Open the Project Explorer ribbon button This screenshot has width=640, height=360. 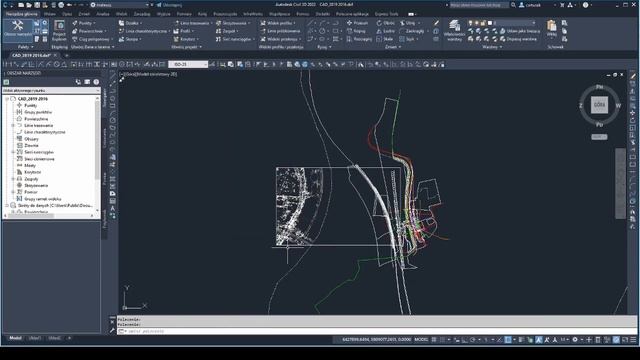tap(59, 31)
